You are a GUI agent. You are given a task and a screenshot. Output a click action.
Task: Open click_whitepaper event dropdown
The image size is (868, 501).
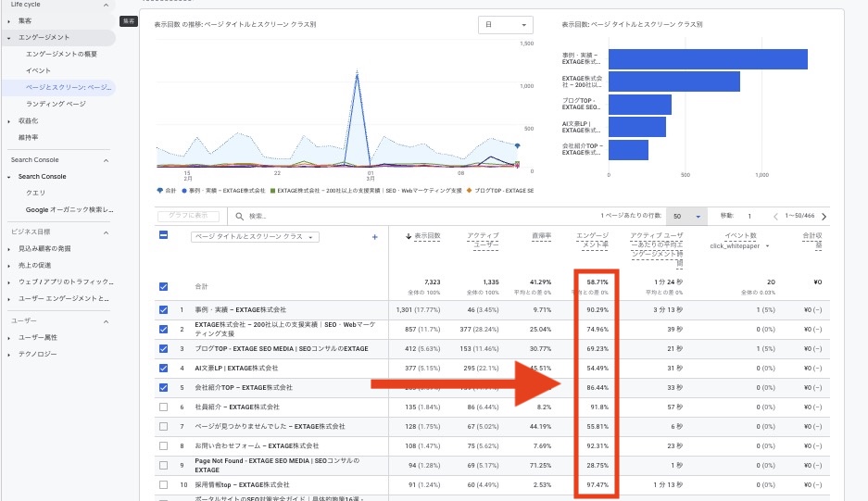739,246
